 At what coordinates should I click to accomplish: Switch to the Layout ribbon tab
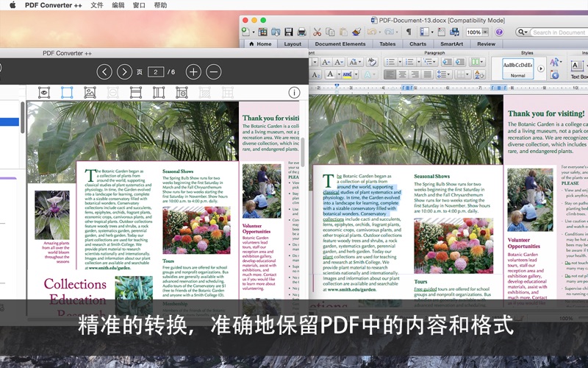click(x=293, y=44)
